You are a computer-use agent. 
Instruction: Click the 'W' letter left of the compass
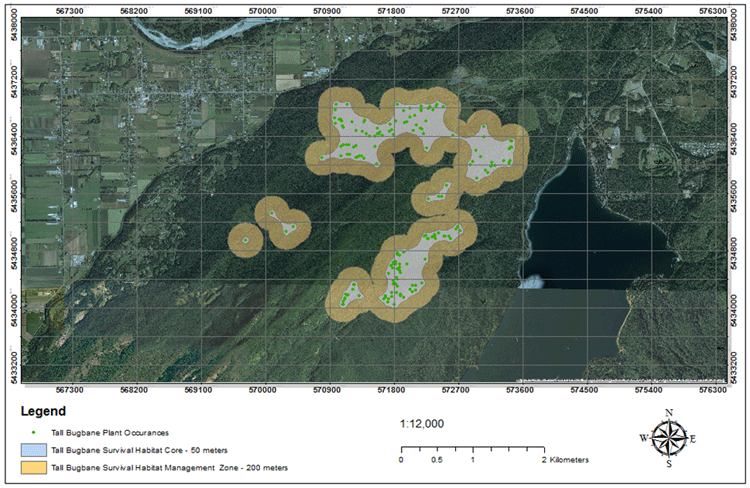click(x=642, y=438)
